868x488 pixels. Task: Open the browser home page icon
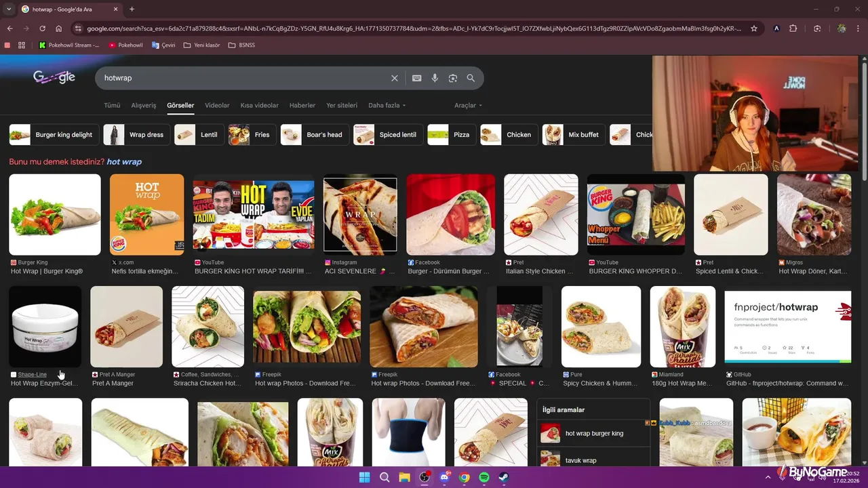[58, 28]
